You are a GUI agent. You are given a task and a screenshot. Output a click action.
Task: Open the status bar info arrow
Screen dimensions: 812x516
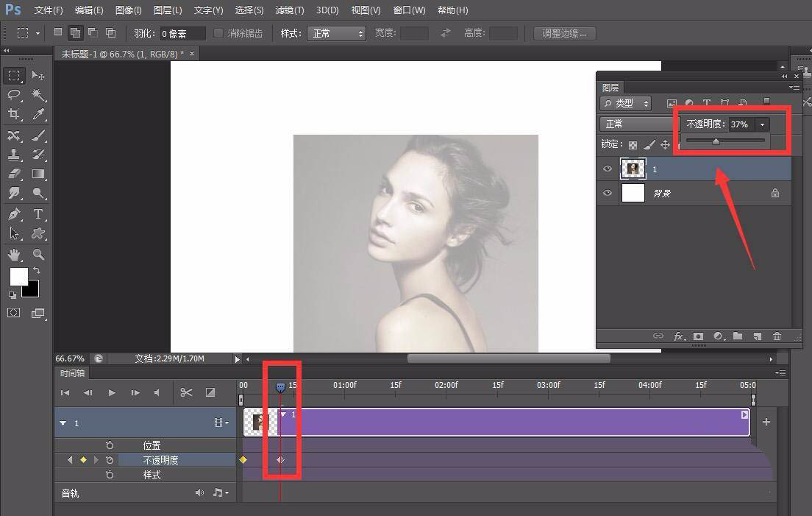coord(237,359)
